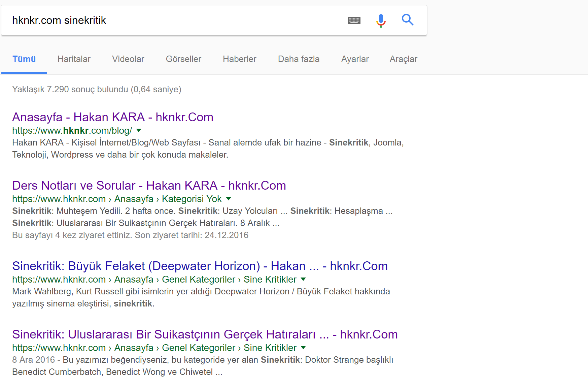Open Ayarlar settings menu
This screenshot has width=588, height=389.
click(355, 59)
